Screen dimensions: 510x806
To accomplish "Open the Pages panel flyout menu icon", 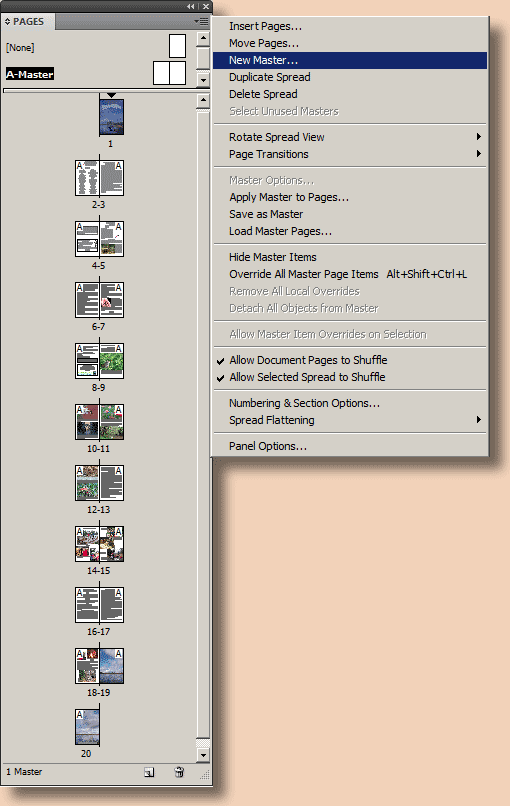I will pyautogui.click(x=202, y=21).
